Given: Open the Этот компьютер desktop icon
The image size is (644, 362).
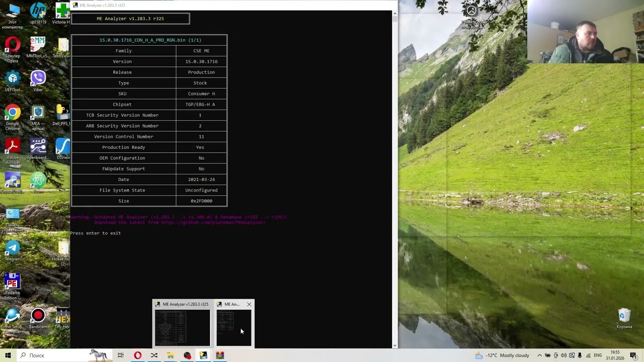Looking at the screenshot, I should coord(13,15).
